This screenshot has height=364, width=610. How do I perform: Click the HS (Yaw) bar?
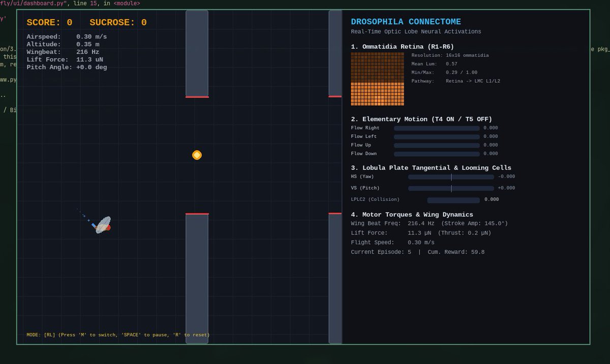451,177
